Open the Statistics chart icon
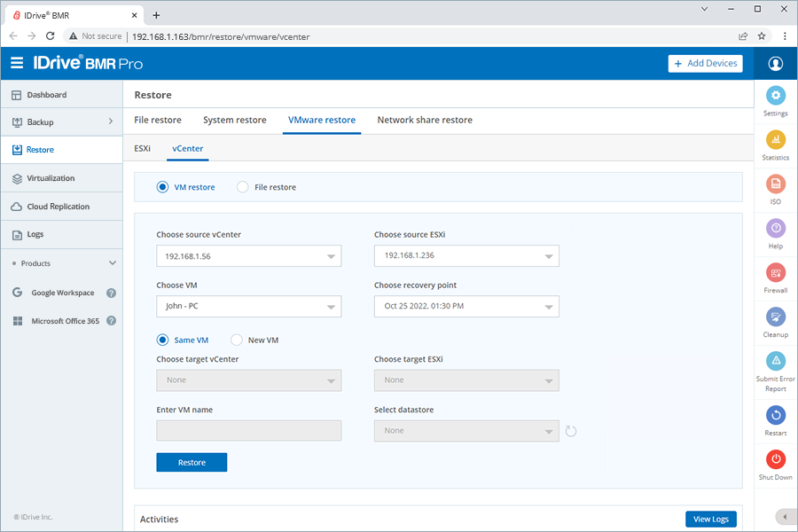This screenshot has width=798, height=532. [776, 140]
